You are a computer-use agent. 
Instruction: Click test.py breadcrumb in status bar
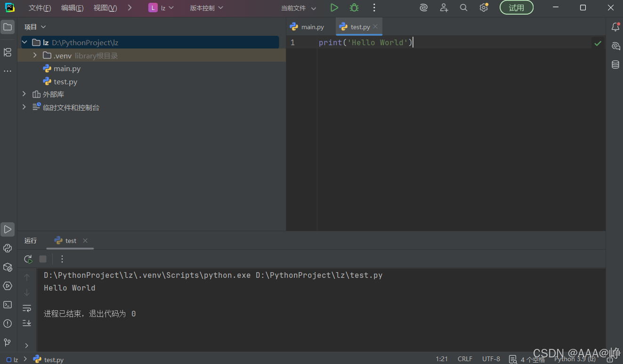(49, 359)
